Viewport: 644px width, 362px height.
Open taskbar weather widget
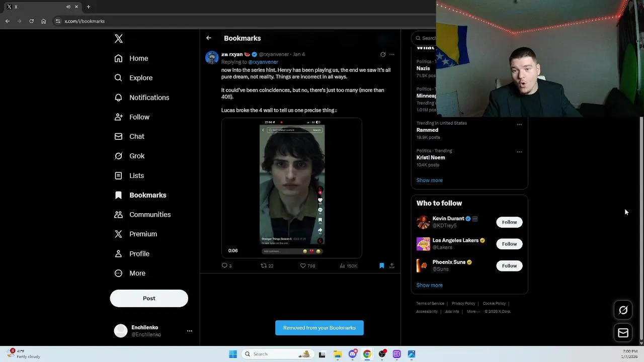(x=24, y=354)
